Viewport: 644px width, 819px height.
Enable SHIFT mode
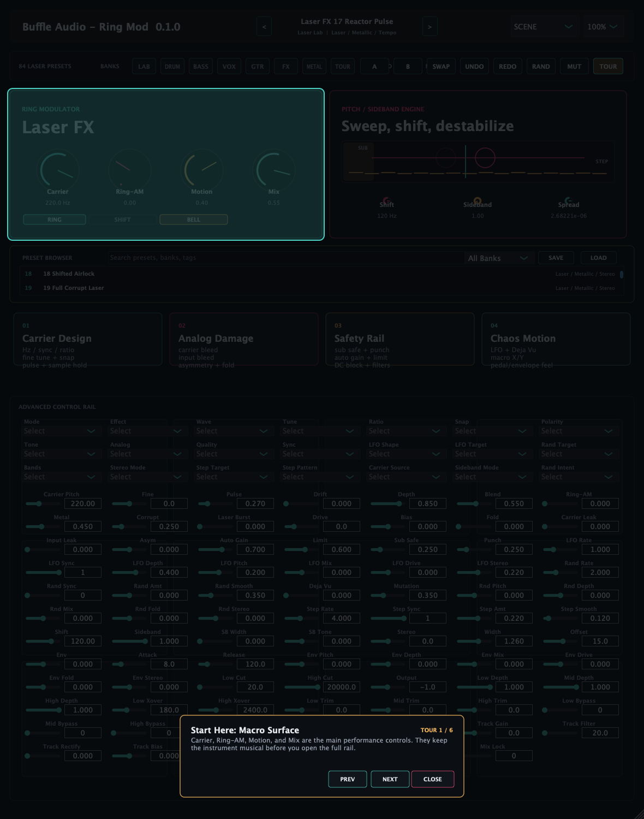tap(123, 219)
